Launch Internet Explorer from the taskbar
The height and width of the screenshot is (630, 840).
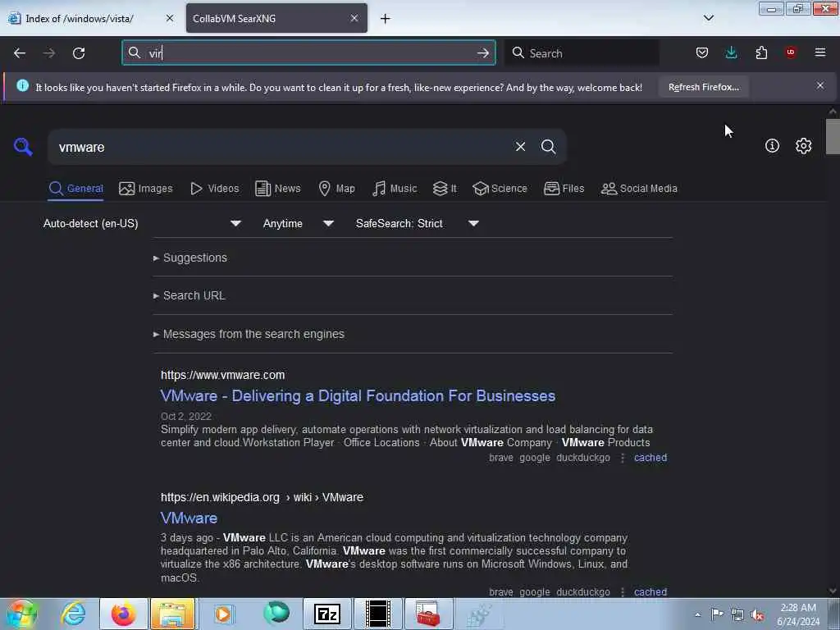pyautogui.click(x=73, y=614)
